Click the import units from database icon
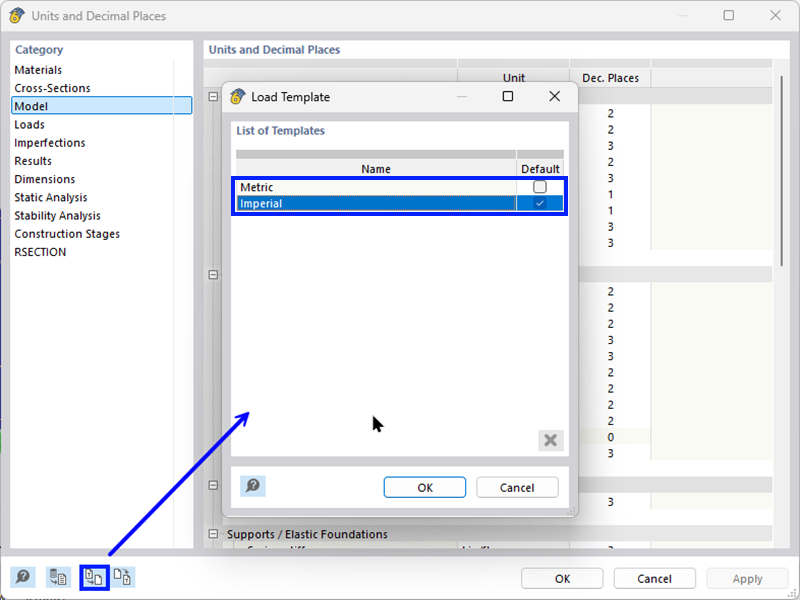This screenshot has height=600, width=800. [x=57, y=577]
